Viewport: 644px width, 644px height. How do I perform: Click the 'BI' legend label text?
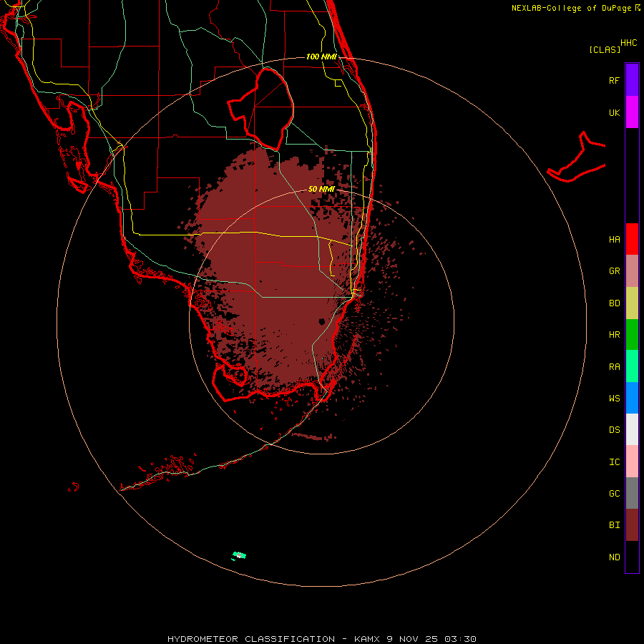(614, 525)
